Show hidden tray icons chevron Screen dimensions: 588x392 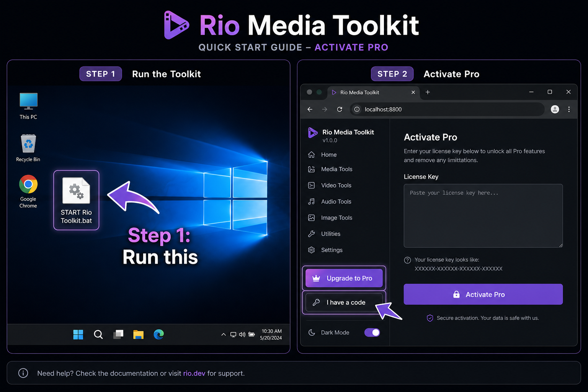(224, 335)
